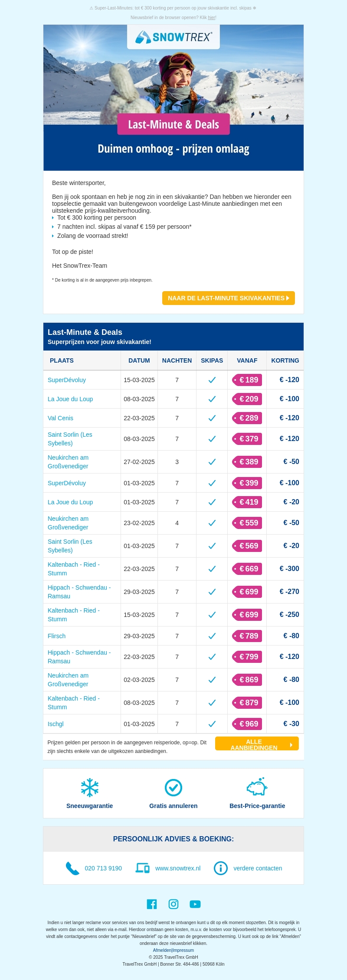Click the 'hier' browser view link
The width and height of the screenshot is (347, 980).
pyautogui.click(x=212, y=18)
